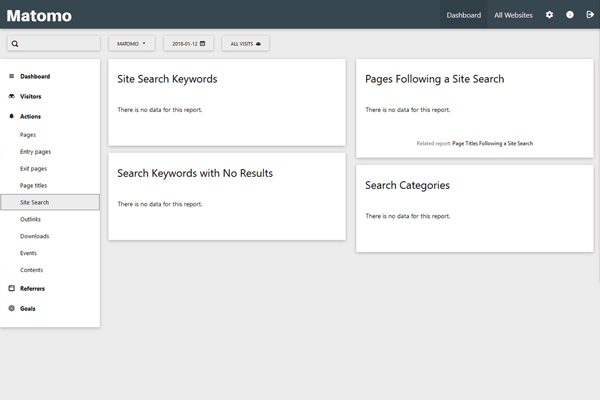Open the MATOMO website selector dropdown
The height and width of the screenshot is (400, 600).
(x=130, y=44)
